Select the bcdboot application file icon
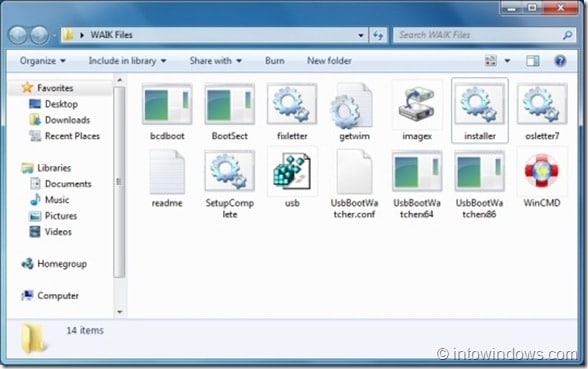This screenshot has width=588, height=369. click(167, 105)
